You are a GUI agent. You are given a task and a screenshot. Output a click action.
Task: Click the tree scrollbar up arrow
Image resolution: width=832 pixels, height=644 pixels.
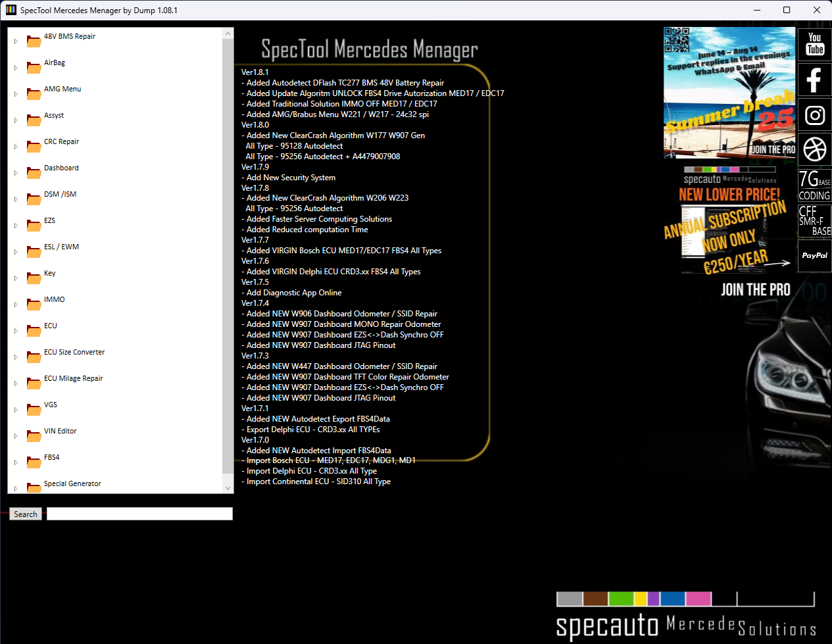pos(228,34)
